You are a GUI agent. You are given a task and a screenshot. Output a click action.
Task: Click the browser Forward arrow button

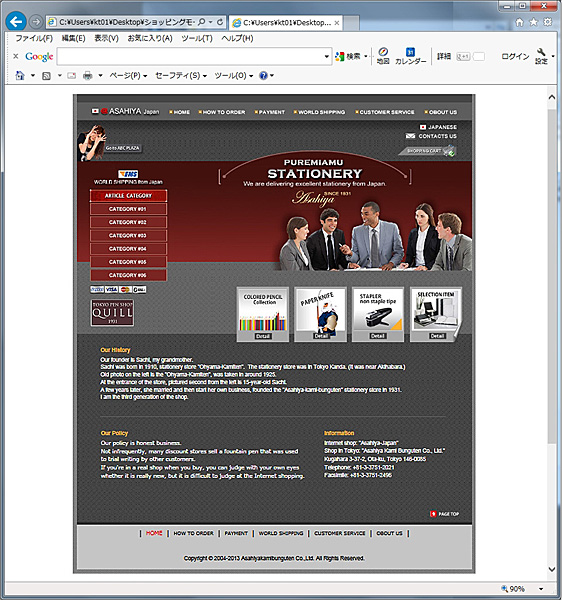click(36, 22)
